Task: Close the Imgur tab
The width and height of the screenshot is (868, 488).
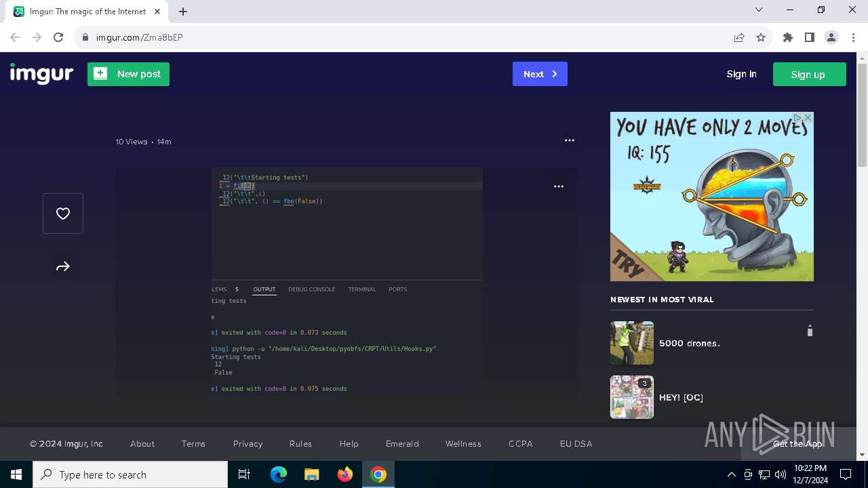Action: [x=158, y=12]
